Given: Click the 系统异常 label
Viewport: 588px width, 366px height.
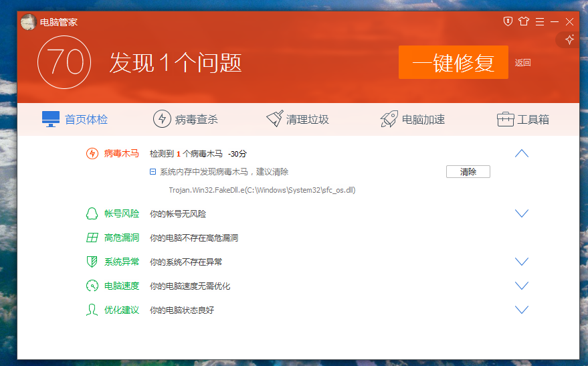Looking at the screenshot, I should (x=122, y=262).
